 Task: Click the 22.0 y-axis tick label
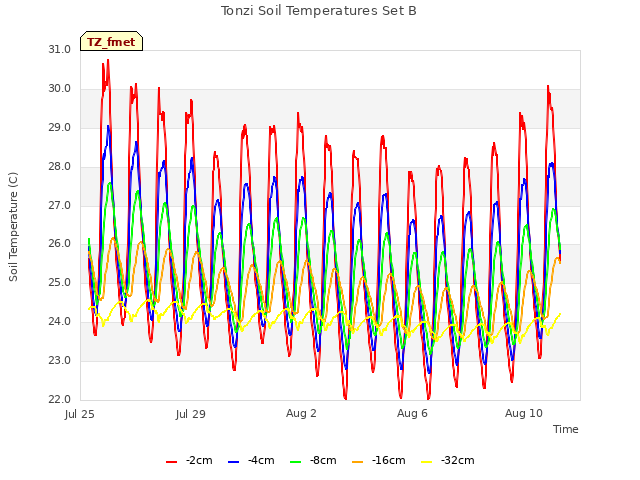60,399
